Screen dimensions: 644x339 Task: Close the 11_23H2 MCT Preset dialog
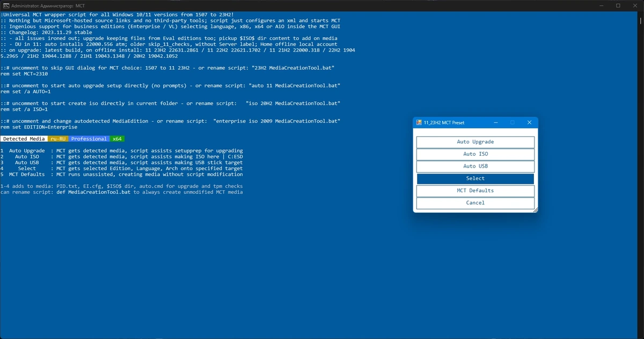pos(529,122)
